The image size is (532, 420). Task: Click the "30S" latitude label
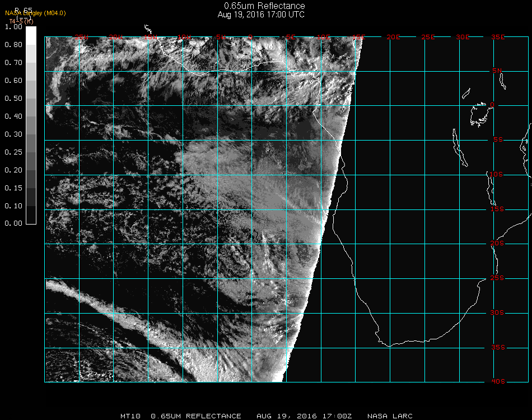pyautogui.click(x=497, y=313)
